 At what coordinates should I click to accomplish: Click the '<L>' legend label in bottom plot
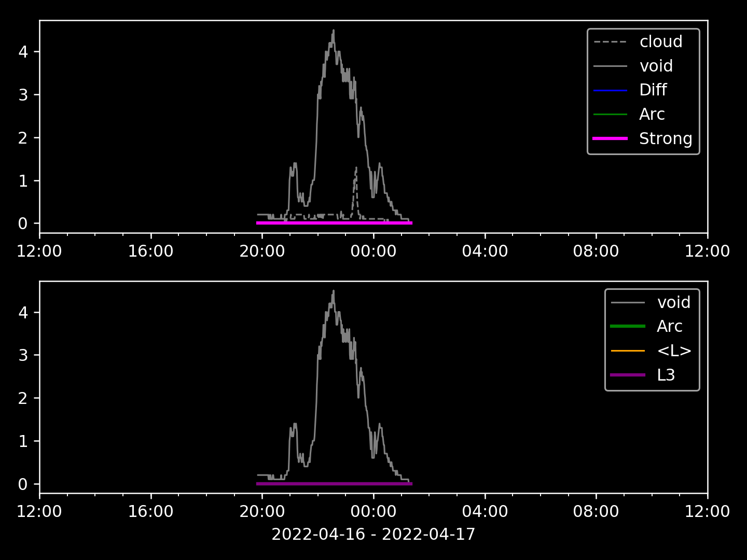[x=674, y=351]
